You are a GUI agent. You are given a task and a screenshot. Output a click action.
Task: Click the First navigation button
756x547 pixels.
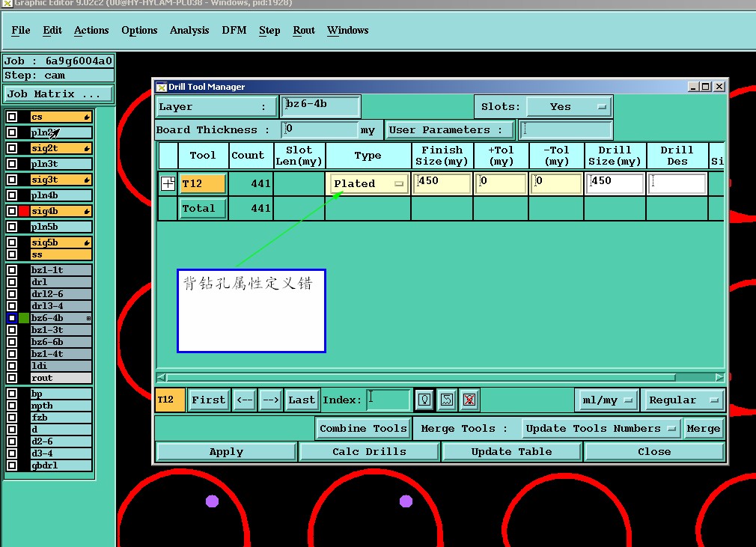click(x=208, y=400)
